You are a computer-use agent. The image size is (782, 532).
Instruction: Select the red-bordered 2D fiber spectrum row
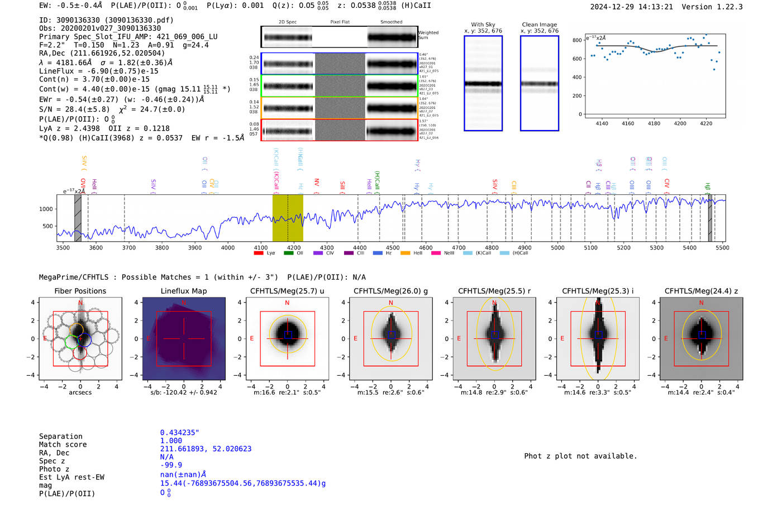(339, 130)
